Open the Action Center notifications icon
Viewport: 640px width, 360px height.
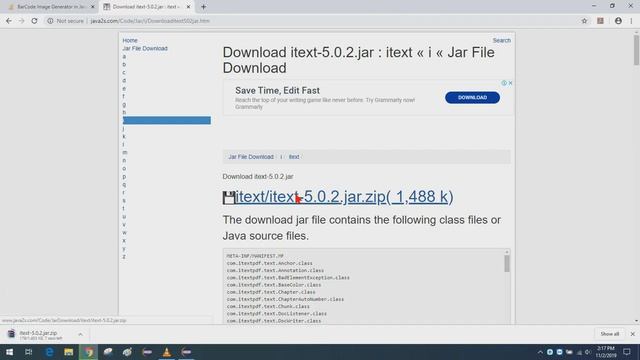(x=627, y=352)
